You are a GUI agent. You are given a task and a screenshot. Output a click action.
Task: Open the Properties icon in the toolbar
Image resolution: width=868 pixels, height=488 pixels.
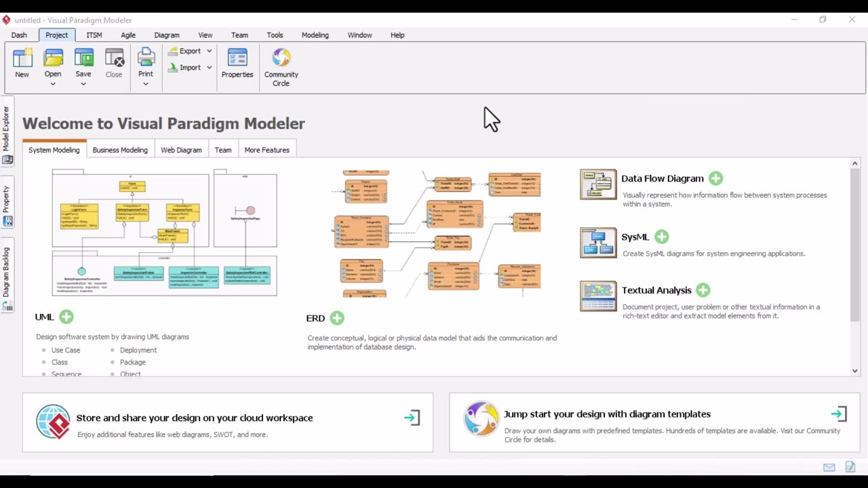(x=237, y=58)
